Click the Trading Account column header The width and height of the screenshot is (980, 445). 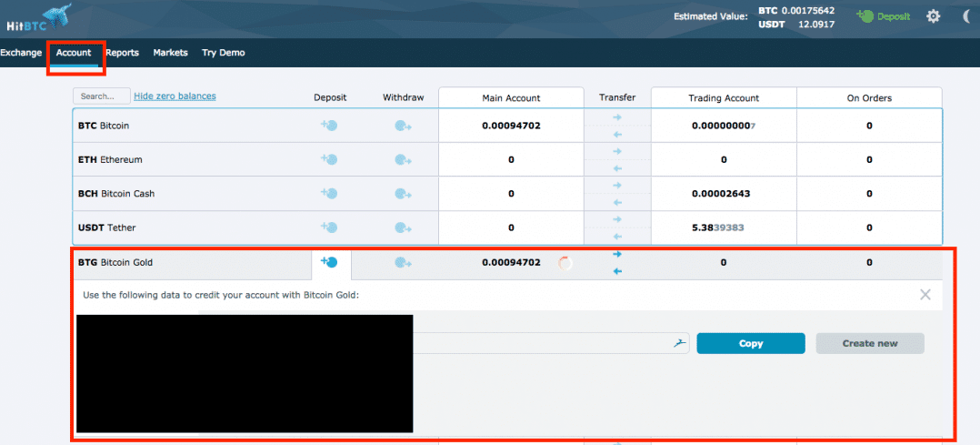coord(724,97)
